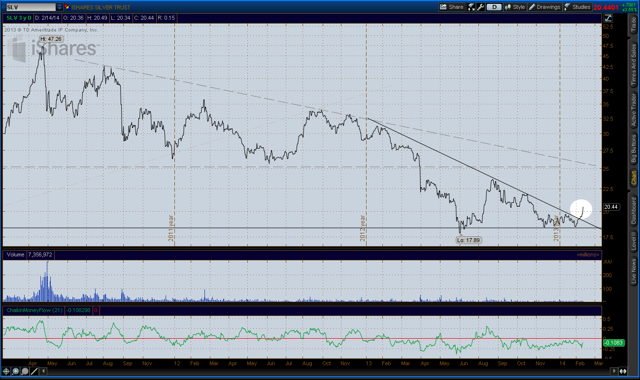Click the expand time axis arrows icon
Viewport: 640px width, 380px height.
(623, 371)
